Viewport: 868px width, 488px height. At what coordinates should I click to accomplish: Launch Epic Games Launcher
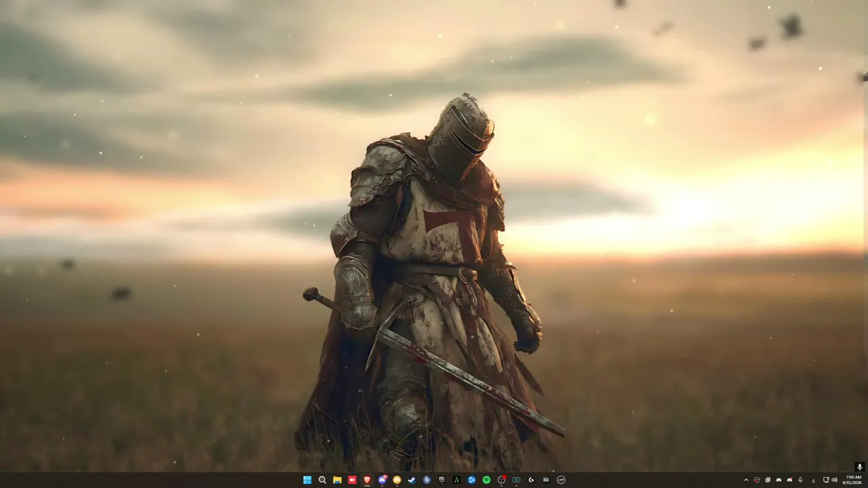coord(441,480)
